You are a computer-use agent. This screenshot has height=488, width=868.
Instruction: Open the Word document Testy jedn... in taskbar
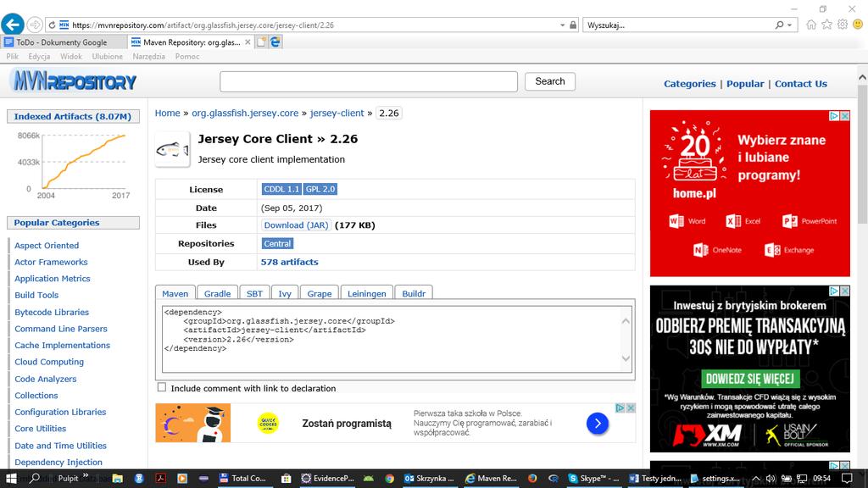click(655, 479)
